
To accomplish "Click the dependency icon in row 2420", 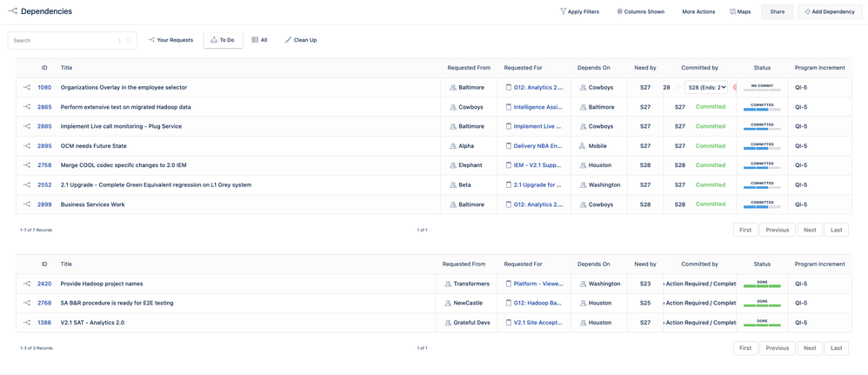I will tap(26, 284).
